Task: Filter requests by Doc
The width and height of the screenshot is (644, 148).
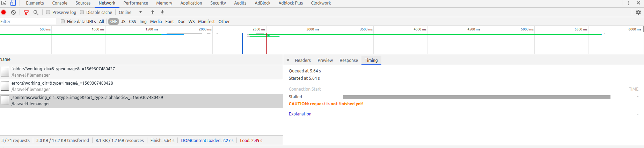Action: pos(181,21)
